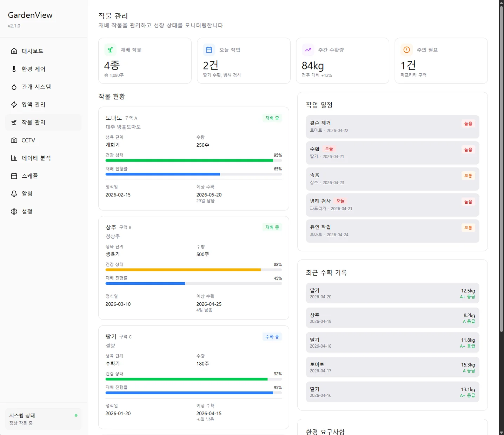Screen dimensions: 504x435
Task: Click 보통 priority tag on 솎음
Action: 468,176
